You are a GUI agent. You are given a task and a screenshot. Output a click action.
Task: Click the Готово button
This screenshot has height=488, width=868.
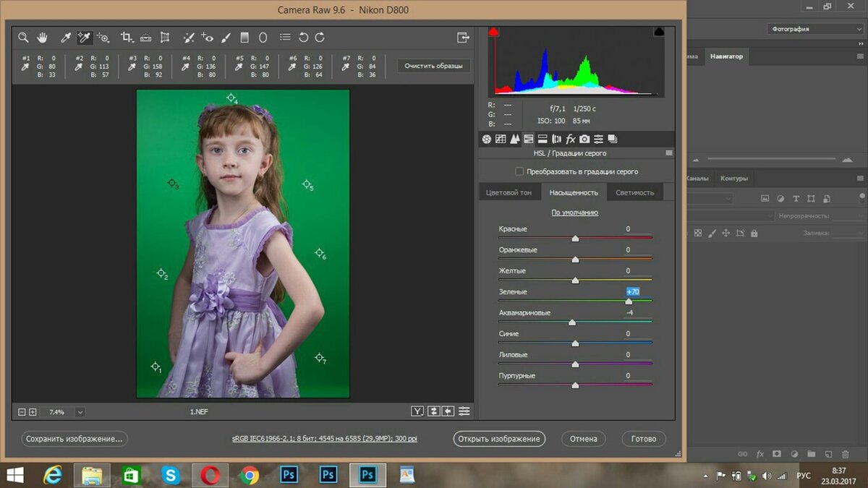point(643,439)
